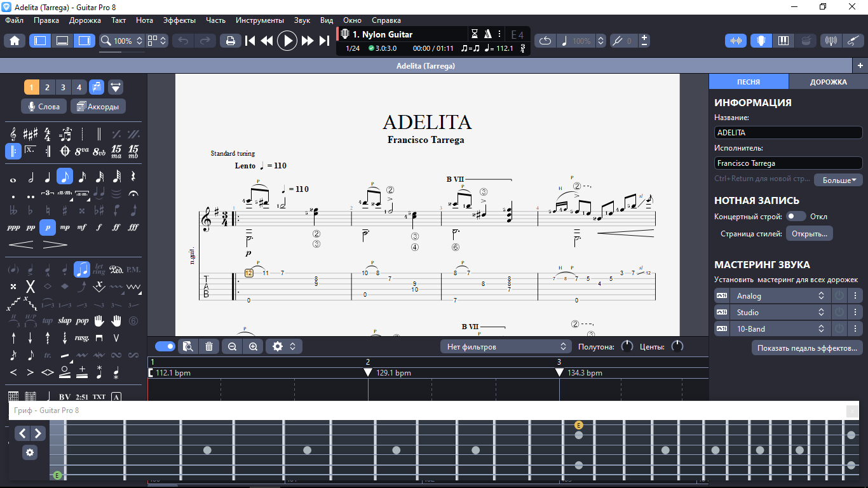
Task: Click Показать педаль эффектов button
Action: (x=808, y=348)
